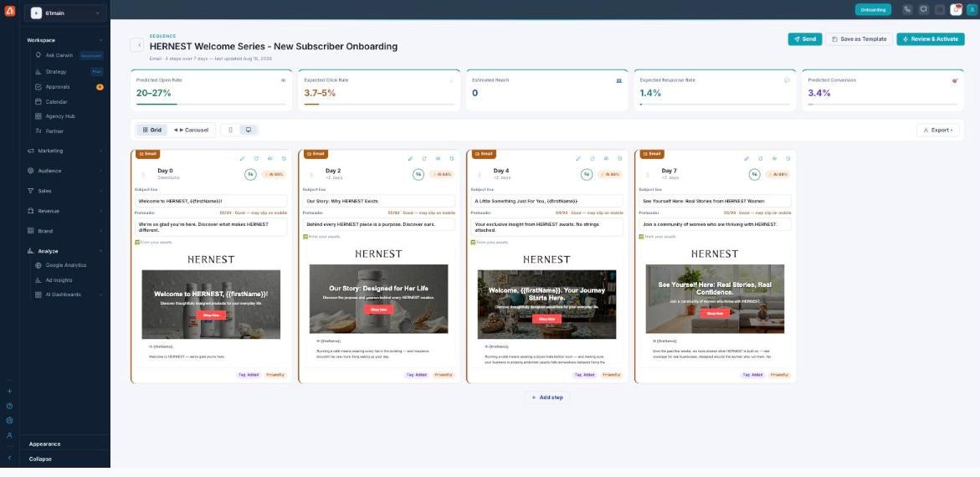The image size is (980, 477).
Task: Click pencil edit icon on Day 2 card
Action: 411,159
